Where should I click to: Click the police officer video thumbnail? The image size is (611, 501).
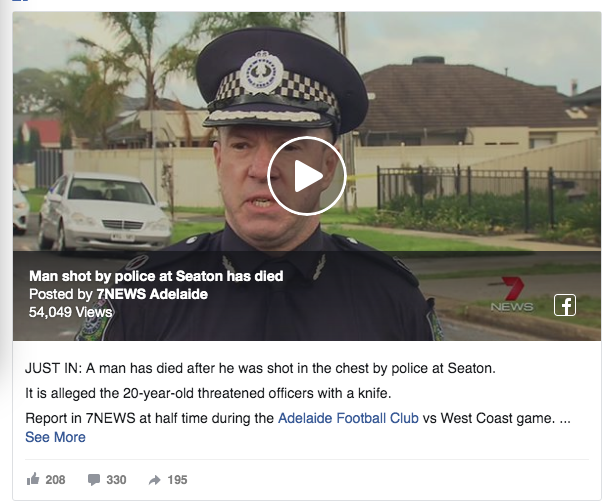coord(307,176)
